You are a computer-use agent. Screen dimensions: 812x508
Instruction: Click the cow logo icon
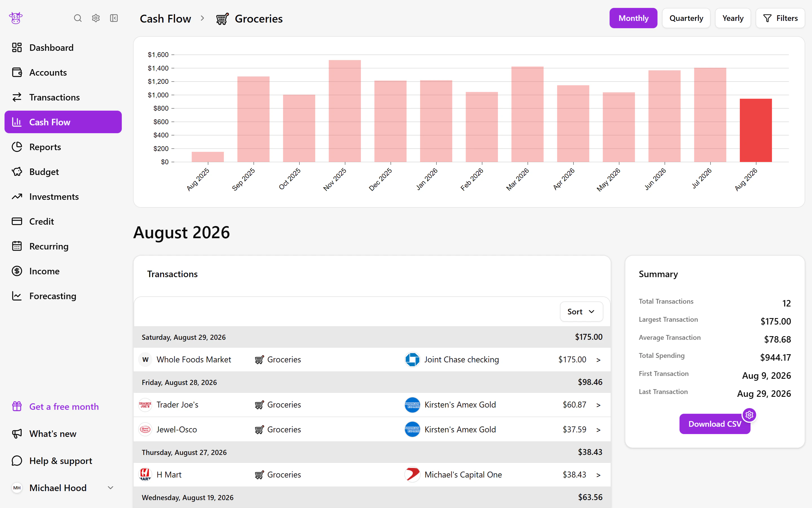[x=16, y=18]
